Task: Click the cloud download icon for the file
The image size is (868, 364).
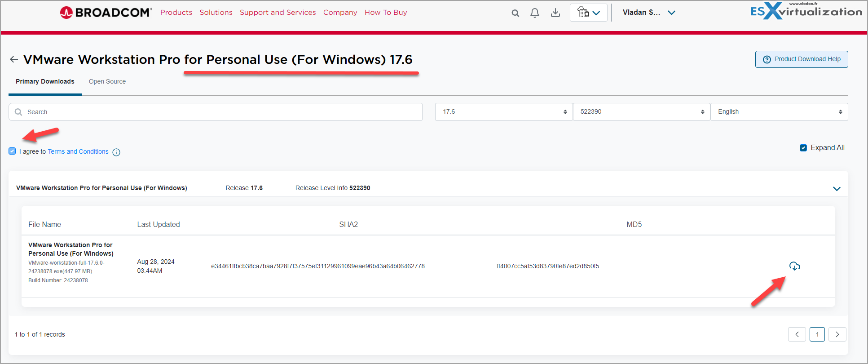Action: 794,266
